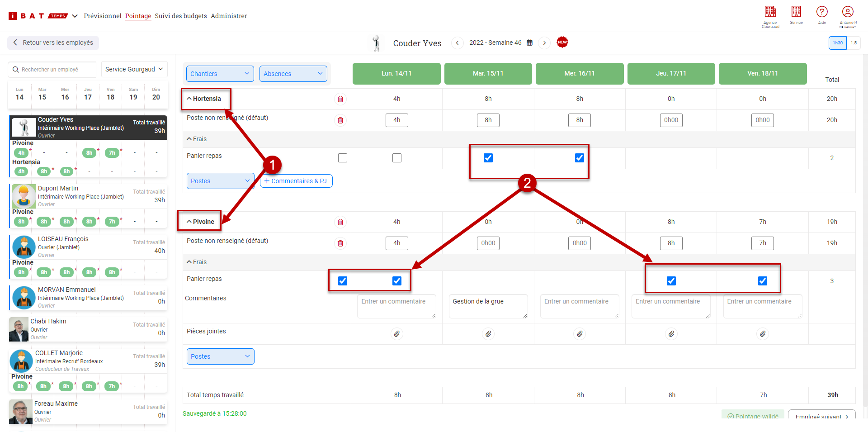
Task: Check Hortensia Panier repas for Lun. 14/11
Action: [x=396, y=158]
